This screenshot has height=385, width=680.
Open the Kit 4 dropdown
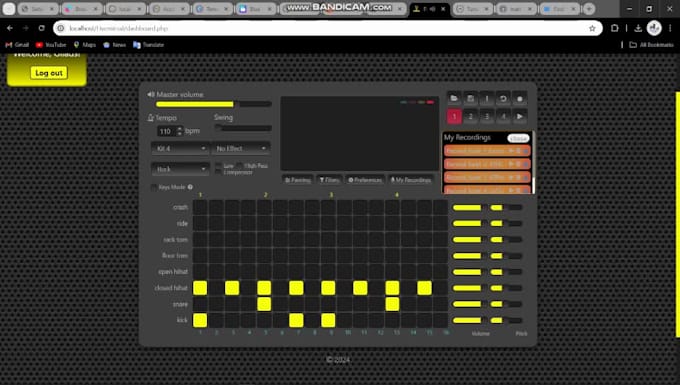pyautogui.click(x=180, y=148)
